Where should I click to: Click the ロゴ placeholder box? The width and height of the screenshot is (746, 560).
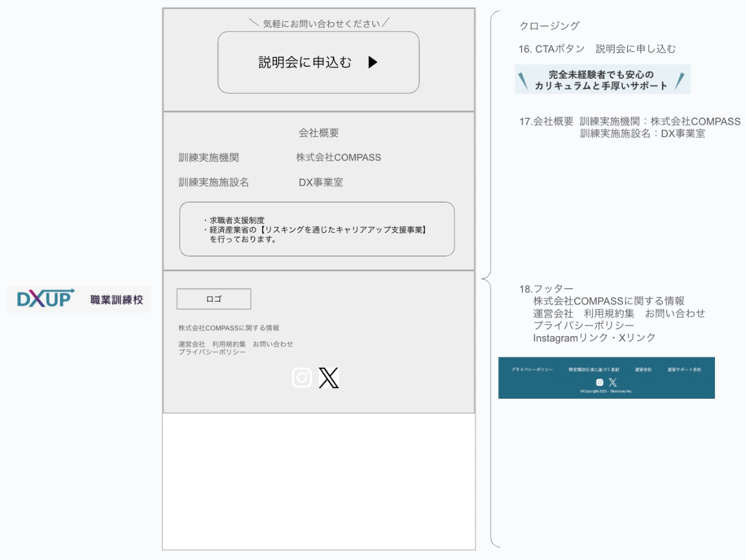214,299
